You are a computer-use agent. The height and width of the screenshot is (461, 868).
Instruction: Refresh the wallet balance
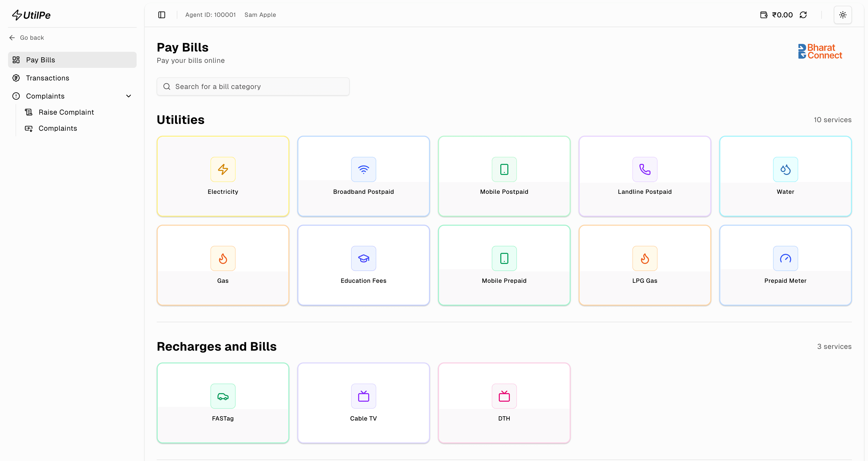click(803, 15)
